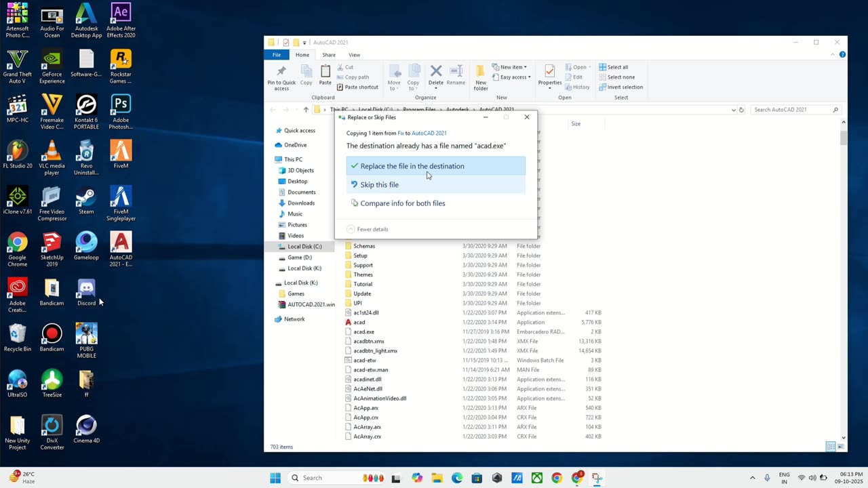
Task: Select Game (D:) drive in navigation pane
Action: [299, 258]
